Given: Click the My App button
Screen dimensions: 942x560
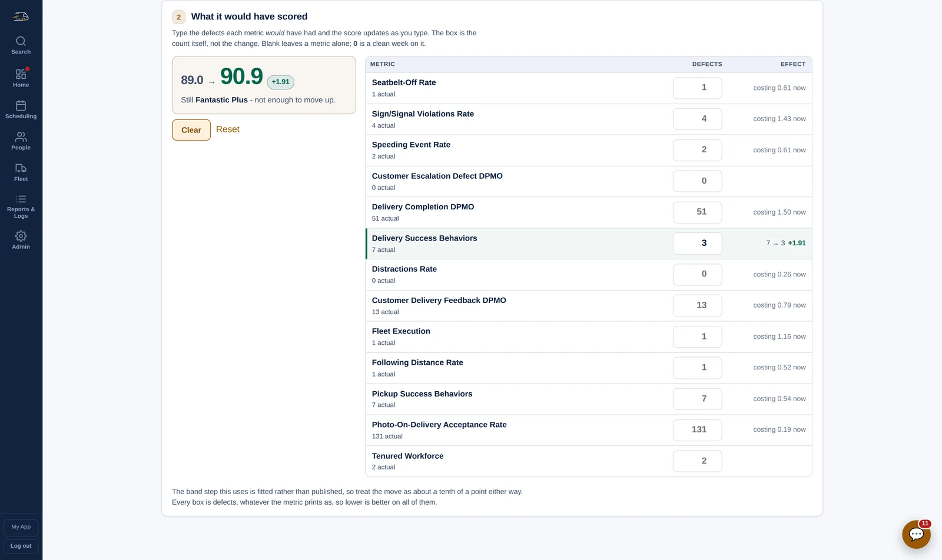Looking at the screenshot, I should coord(21,527).
